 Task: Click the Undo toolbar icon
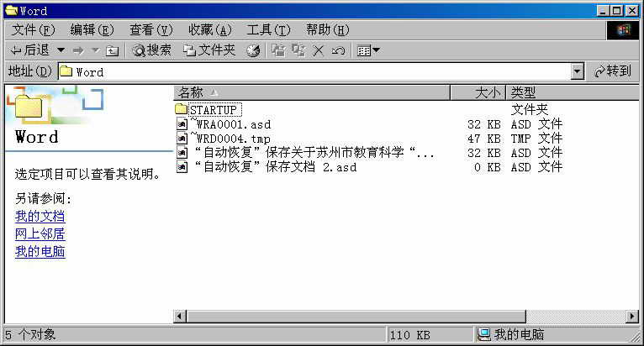pyautogui.click(x=338, y=50)
